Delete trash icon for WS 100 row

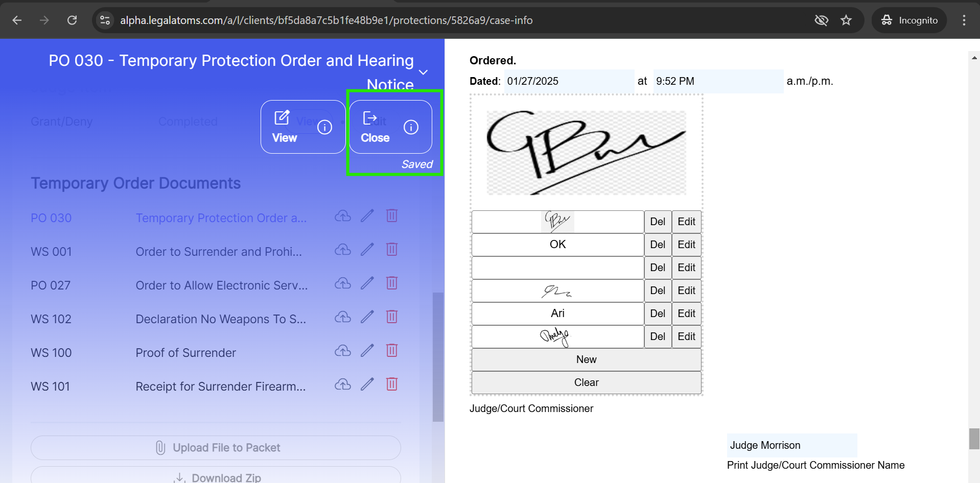pyautogui.click(x=392, y=350)
